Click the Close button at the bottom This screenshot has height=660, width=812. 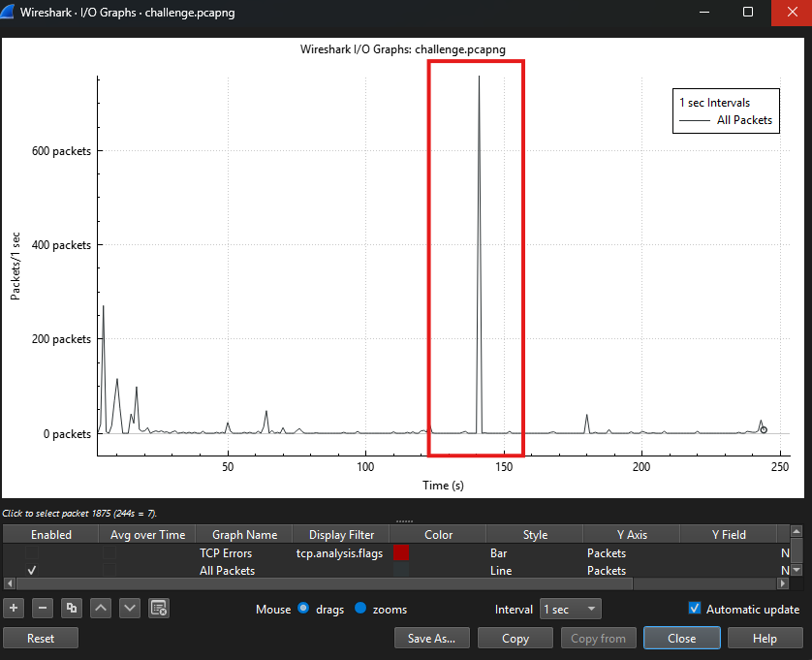[681, 638]
